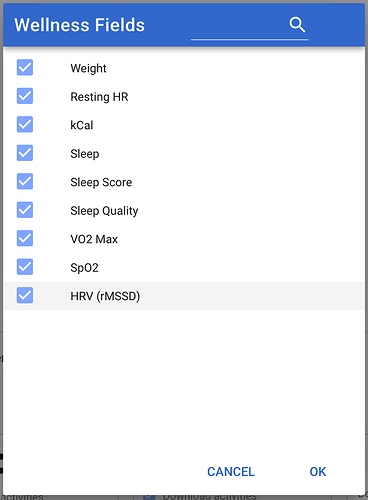Select the Weight label text

(x=88, y=68)
